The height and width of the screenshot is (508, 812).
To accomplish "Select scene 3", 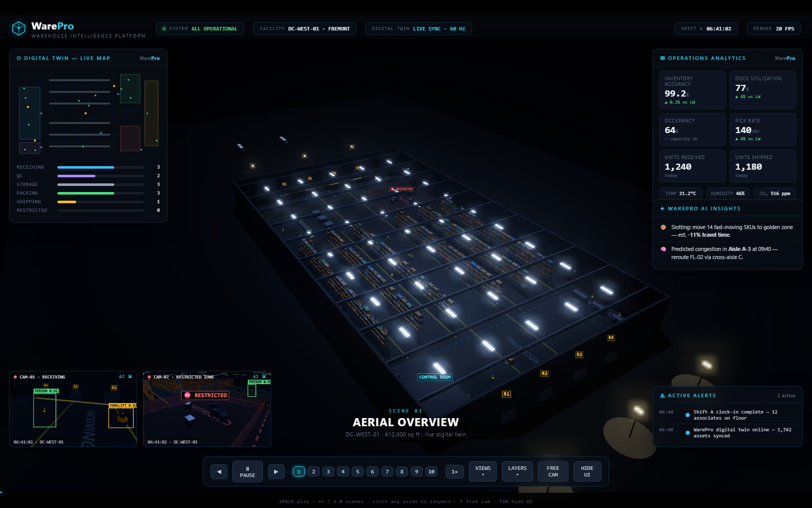I will point(328,471).
